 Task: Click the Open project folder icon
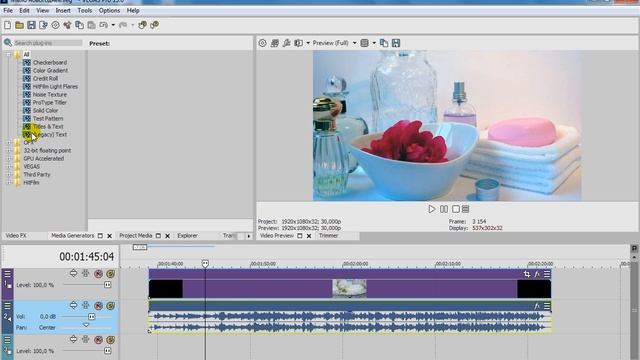[19, 25]
